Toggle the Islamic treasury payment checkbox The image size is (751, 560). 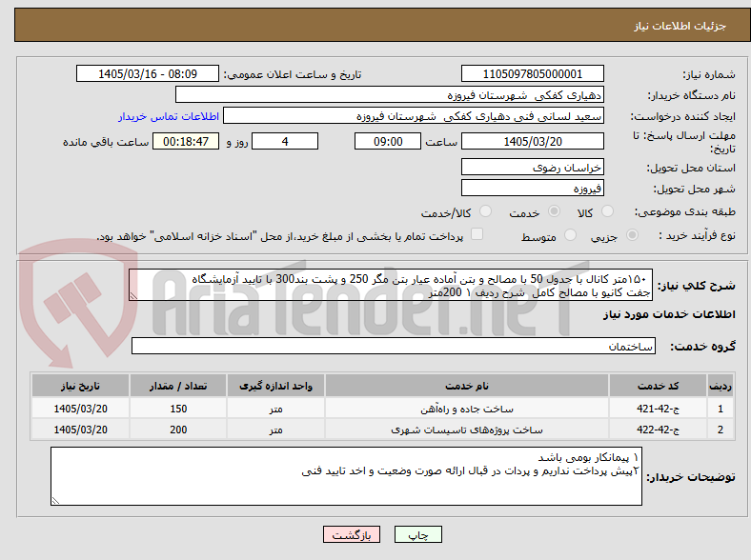pyautogui.click(x=477, y=234)
